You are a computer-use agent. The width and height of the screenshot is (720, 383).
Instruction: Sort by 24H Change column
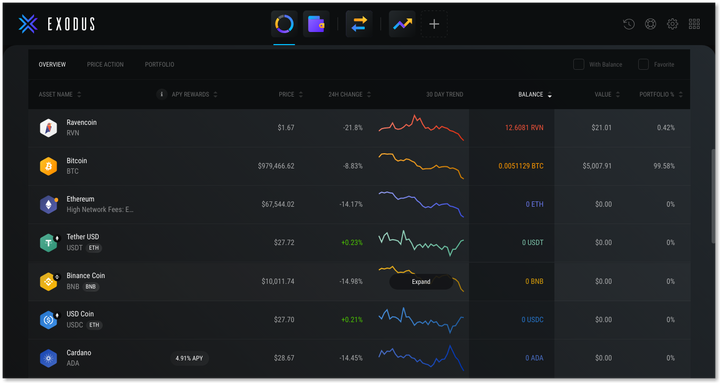pyautogui.click(x=349, y=94)
